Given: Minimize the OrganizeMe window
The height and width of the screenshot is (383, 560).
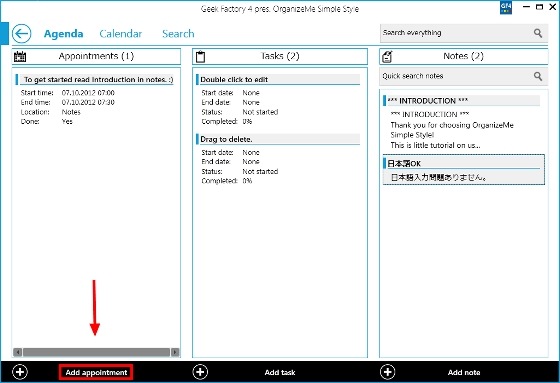Looking at the screenshot, I should (x=526, y=7).
